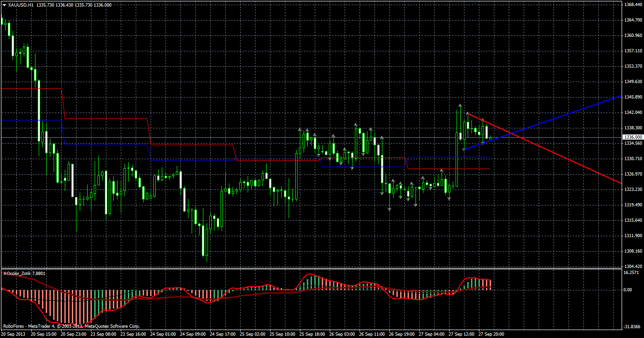
Task: Click the 23 Sep 16:00 time label
Action: point(134,334)
